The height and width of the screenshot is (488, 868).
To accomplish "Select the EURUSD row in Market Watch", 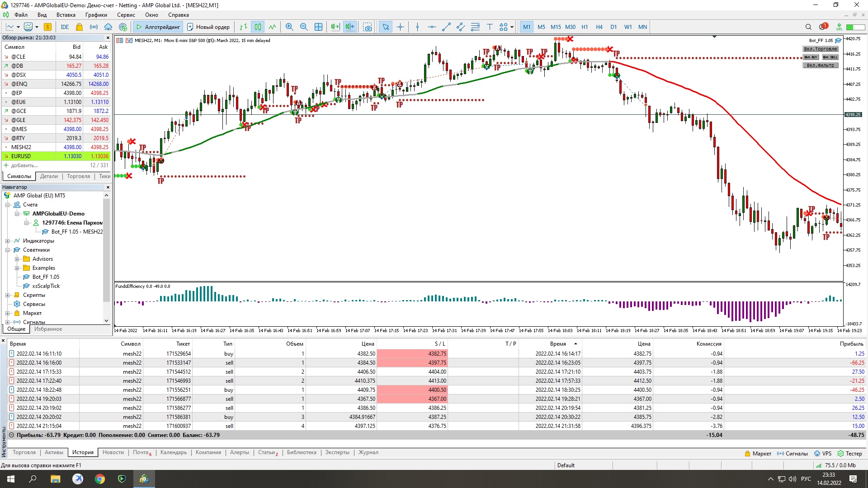I will 21,156.
